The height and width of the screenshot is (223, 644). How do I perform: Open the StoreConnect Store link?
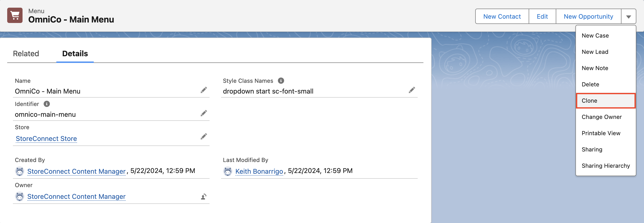(x=46, y=139)
